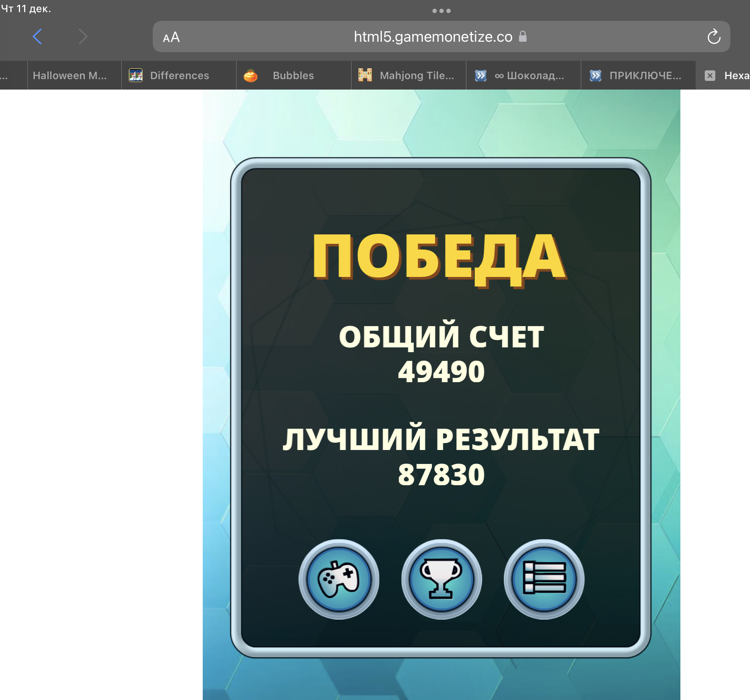Switch to the Bubbles tab
This screenshot has width=750, height=700.
(293, 76)
